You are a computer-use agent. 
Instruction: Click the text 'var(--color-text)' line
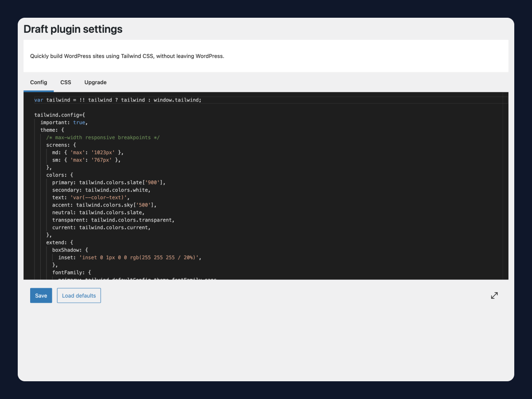pyautogui.click(x=91, y=198)
